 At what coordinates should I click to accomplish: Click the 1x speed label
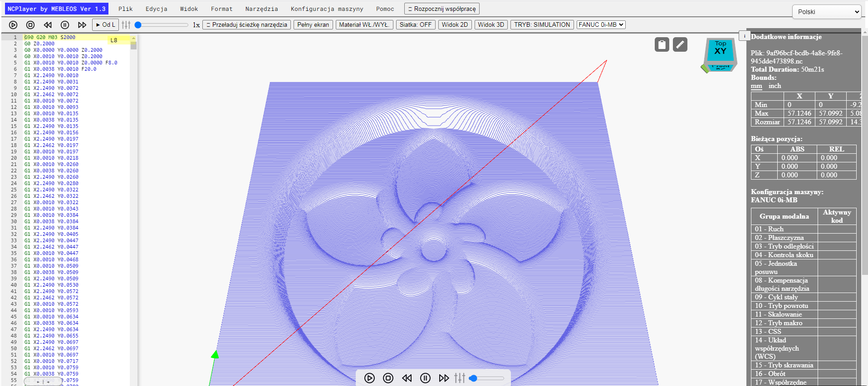coord(196,25)
